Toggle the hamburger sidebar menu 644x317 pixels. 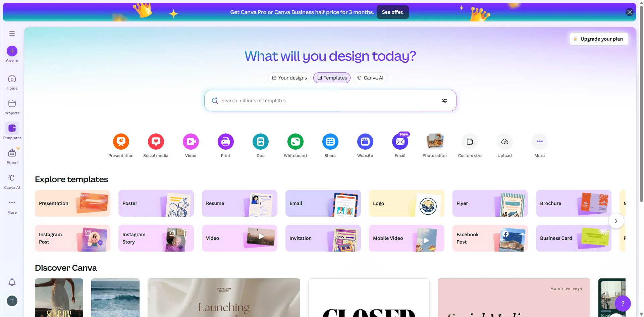(x=12, y=34)
